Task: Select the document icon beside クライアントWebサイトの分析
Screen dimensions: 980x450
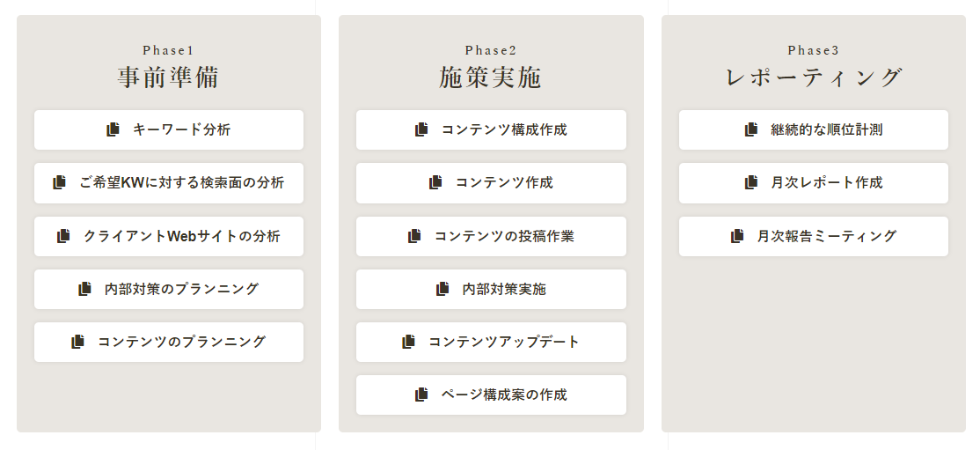Action: pos(63,236)
